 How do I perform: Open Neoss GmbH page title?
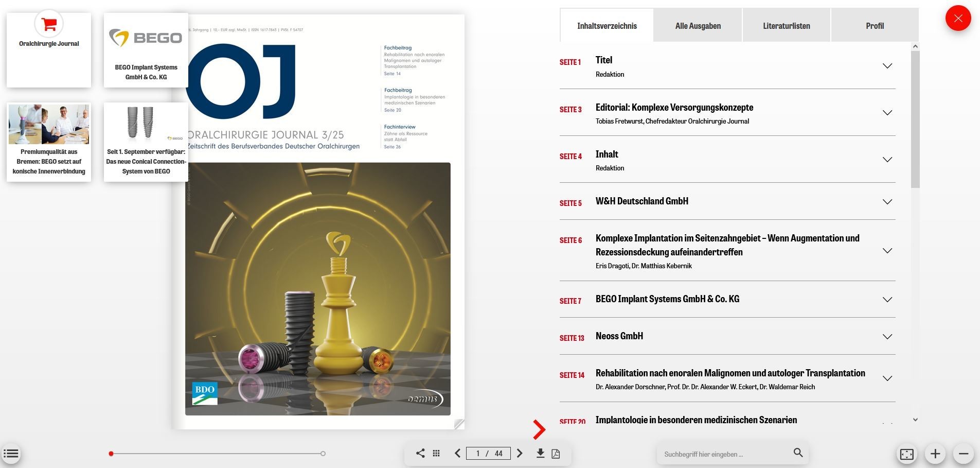point(619,336)
